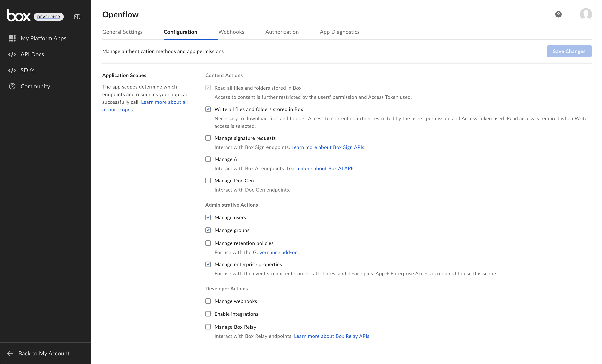Uncheck Manage enterprise properties

[208, 264]
